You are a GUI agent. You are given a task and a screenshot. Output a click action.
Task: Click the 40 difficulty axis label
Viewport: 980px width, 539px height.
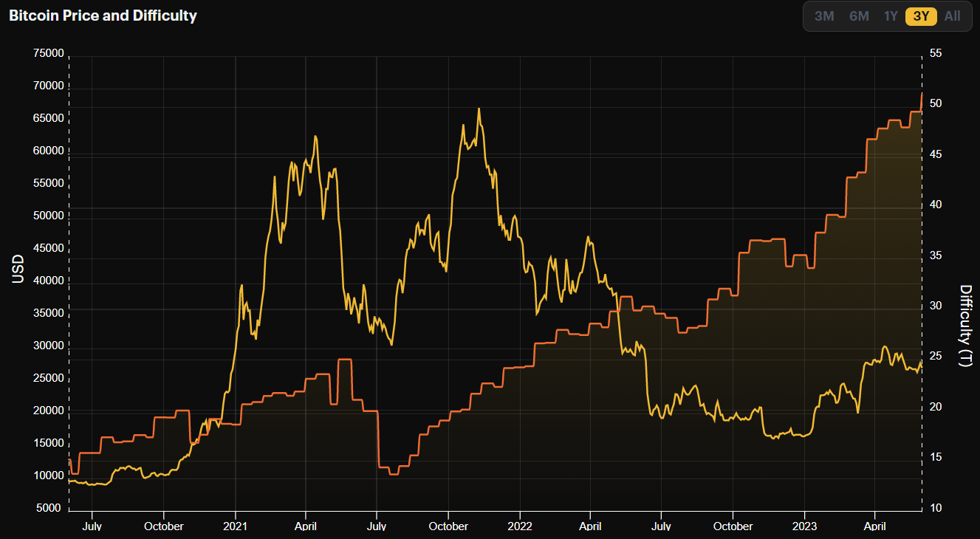pos(935,205)
